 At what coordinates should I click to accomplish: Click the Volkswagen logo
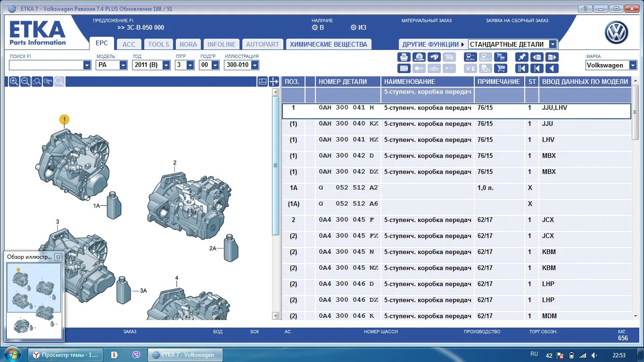pyautogui.click(x=617, y=33)
